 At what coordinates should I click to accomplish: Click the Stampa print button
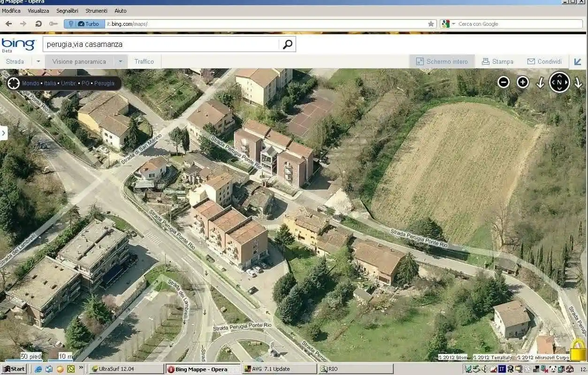point(498,61)
